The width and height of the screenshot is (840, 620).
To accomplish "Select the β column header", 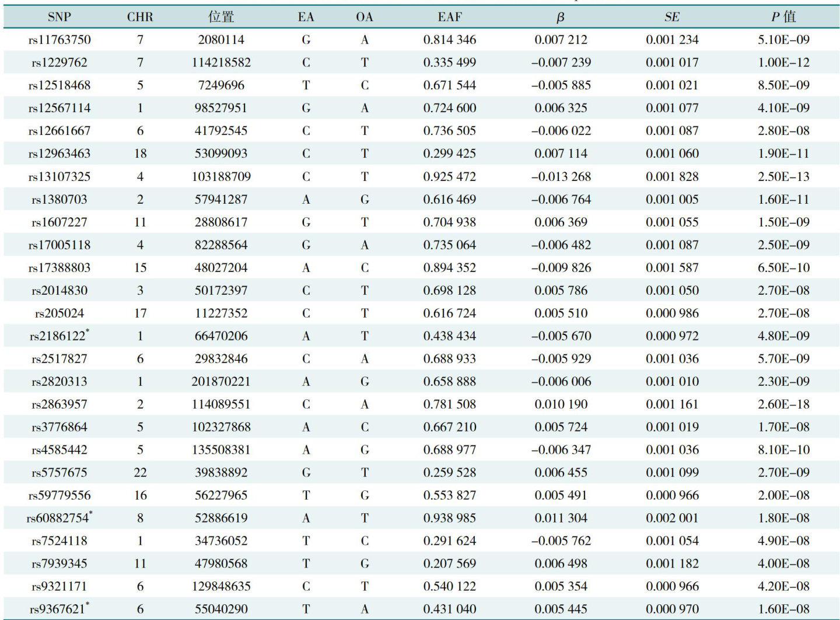I will click(560, 17).
